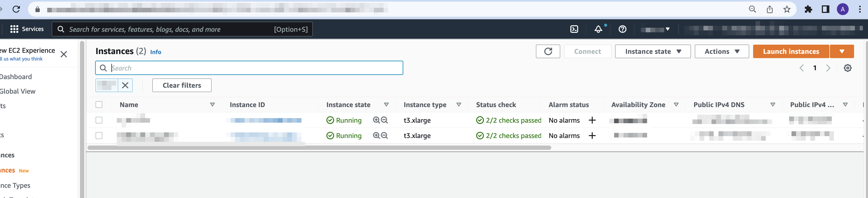Filter-in Running state on second row
868x198 pixels.
coord(376,136)
